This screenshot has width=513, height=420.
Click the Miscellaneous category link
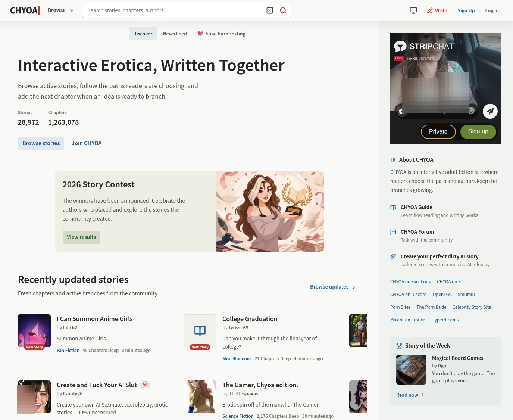click(x=237, y=359)
